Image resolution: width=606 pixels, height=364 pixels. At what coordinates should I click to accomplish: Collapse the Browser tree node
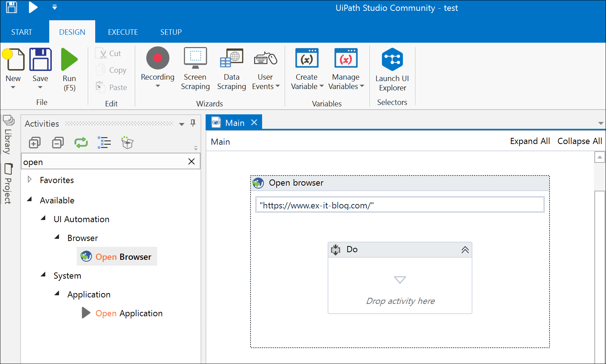pos(57,237)
